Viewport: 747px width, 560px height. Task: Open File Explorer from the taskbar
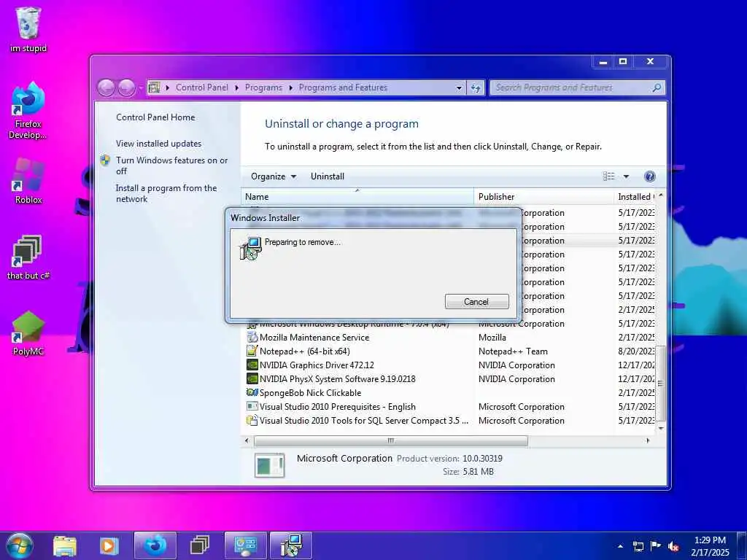[x=65, y=545]
